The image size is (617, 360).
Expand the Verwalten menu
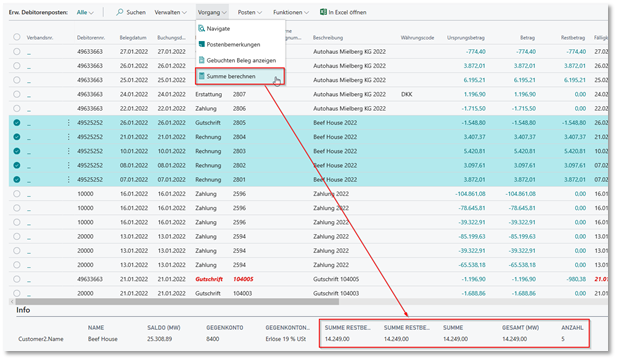pos(170,12)
